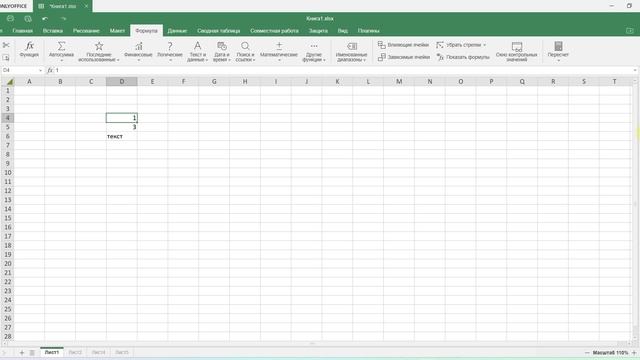This screenshot has height=360, width=640.
Task: Click the fx Function insert icon
Action: pos(29,46)
